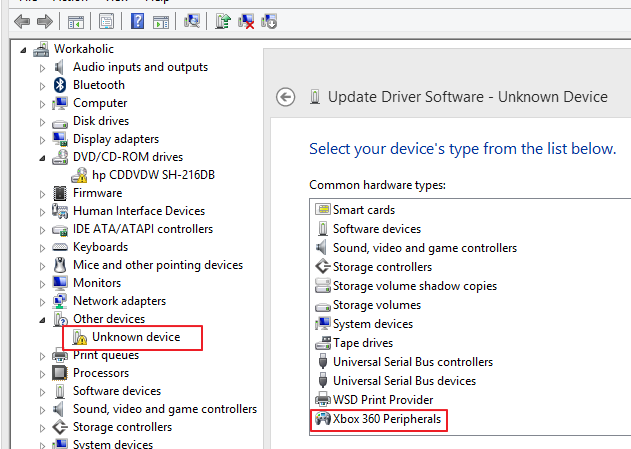This screenshot has width=631, height=449.
Task: Choose Universal Serial Bus controllers
Action: pos(413,362)
